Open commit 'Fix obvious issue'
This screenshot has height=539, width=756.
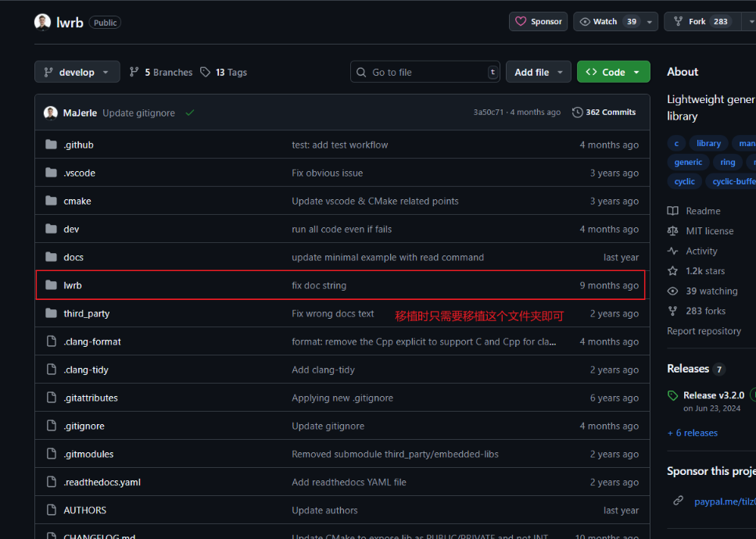328,173
